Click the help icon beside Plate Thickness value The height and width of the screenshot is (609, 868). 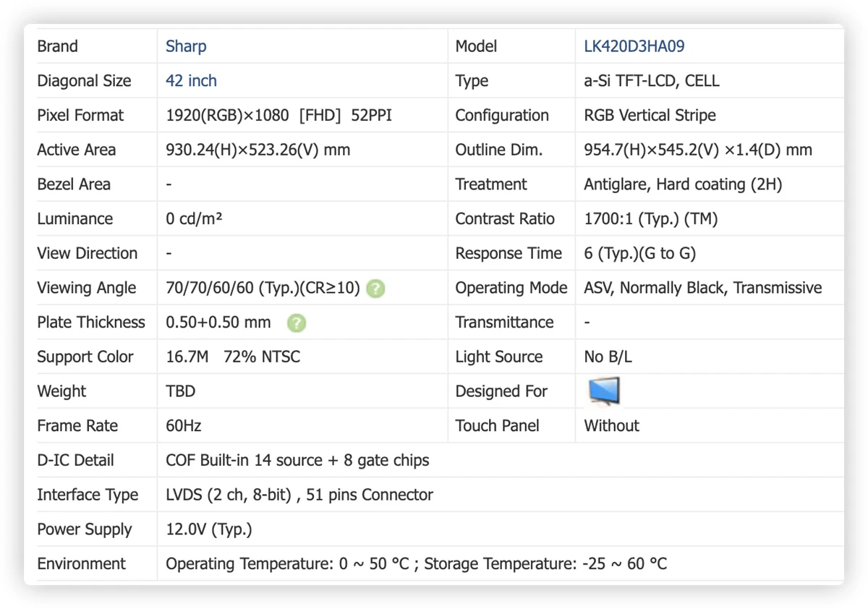click(297, 323)
